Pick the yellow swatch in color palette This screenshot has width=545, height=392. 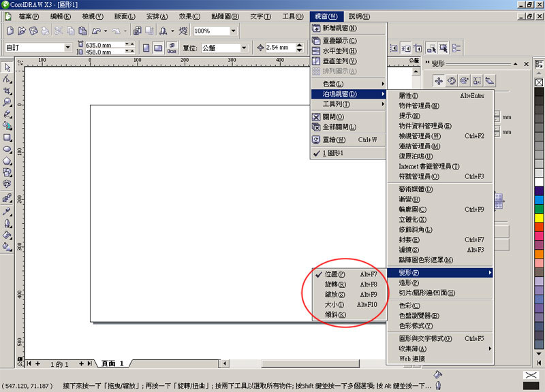[539, 218]
